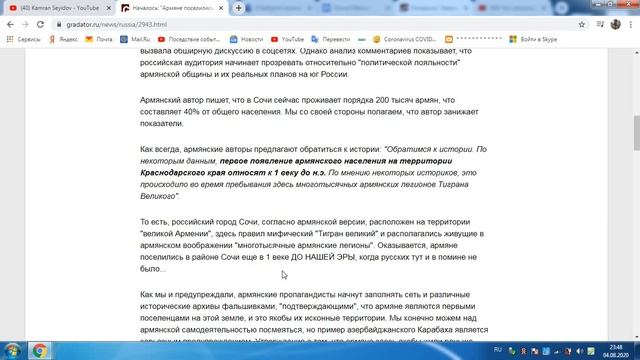Click the address bar URL gradator.ru
Viewport: 640px width, 360px height.
tap(116, 24)
